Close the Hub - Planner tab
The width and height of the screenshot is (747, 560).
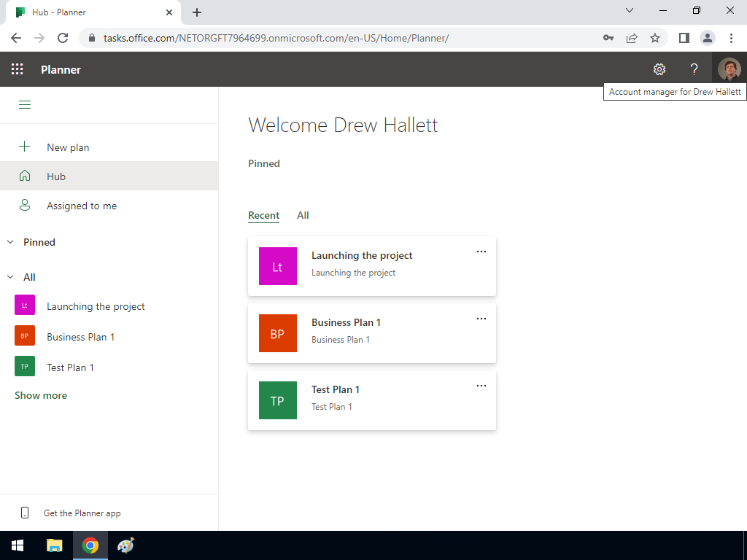tap(169, 12)
